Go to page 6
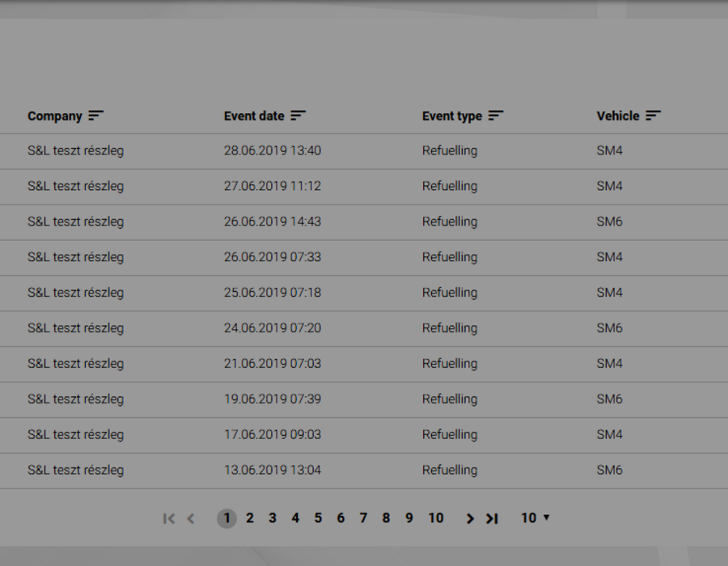Image resolution: width=728 pixels, height=566 pixels. [341, 517]
